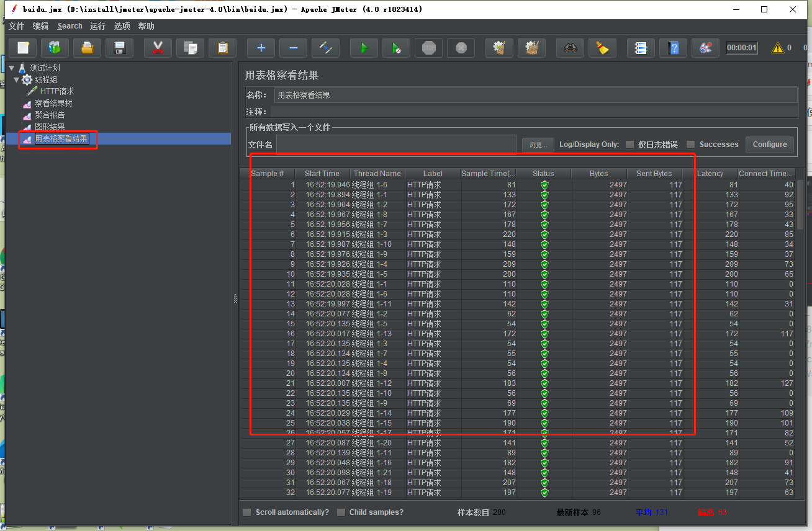Click the plugin icon right of Help icon
The width and height of the screenshot is (812, 531).
click(705, 48)
